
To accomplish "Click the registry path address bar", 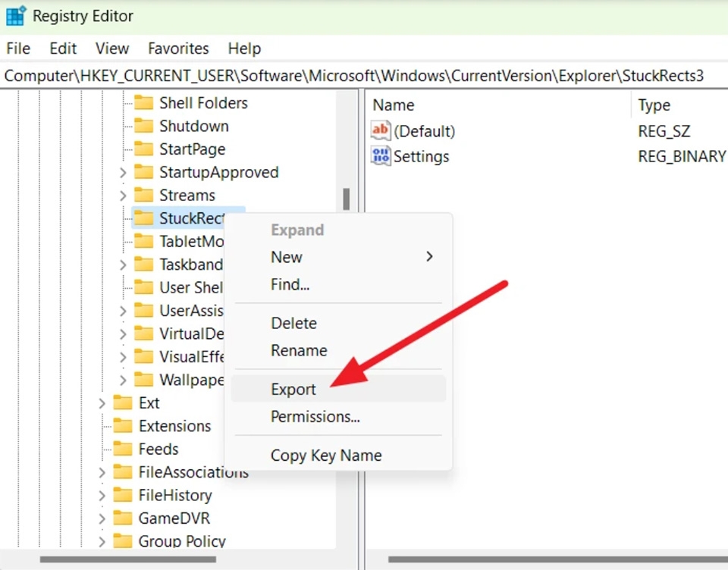I will pos(355,76).
